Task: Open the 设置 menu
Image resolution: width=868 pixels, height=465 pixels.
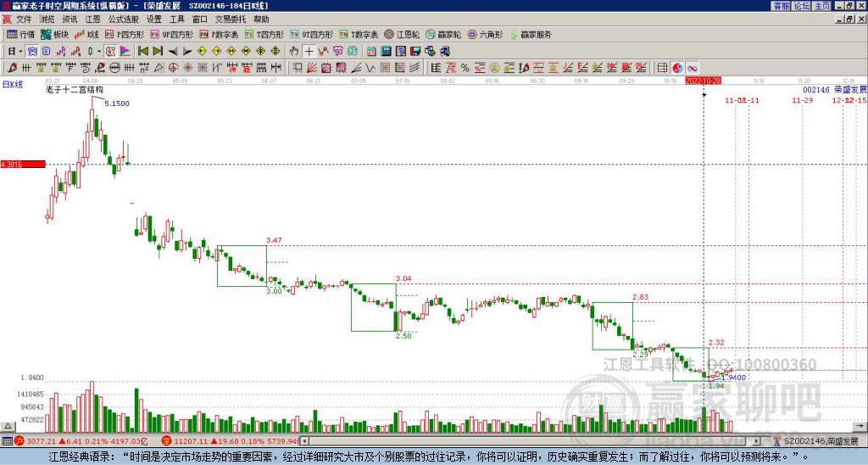Action: pyautogui.click(x=154, y=19)
